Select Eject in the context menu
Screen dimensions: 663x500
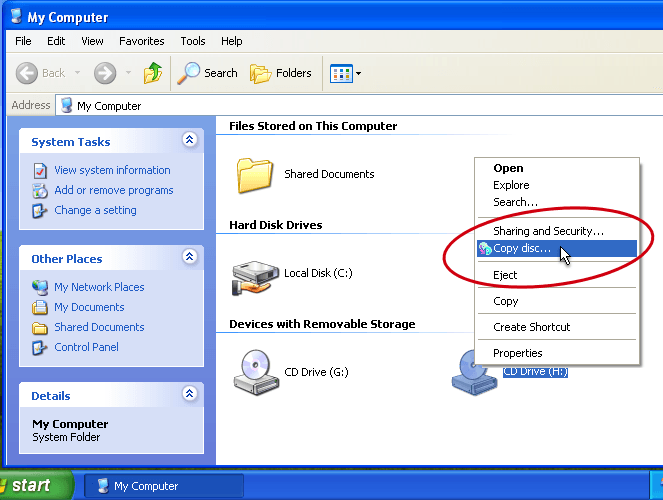tap(505, 275)
